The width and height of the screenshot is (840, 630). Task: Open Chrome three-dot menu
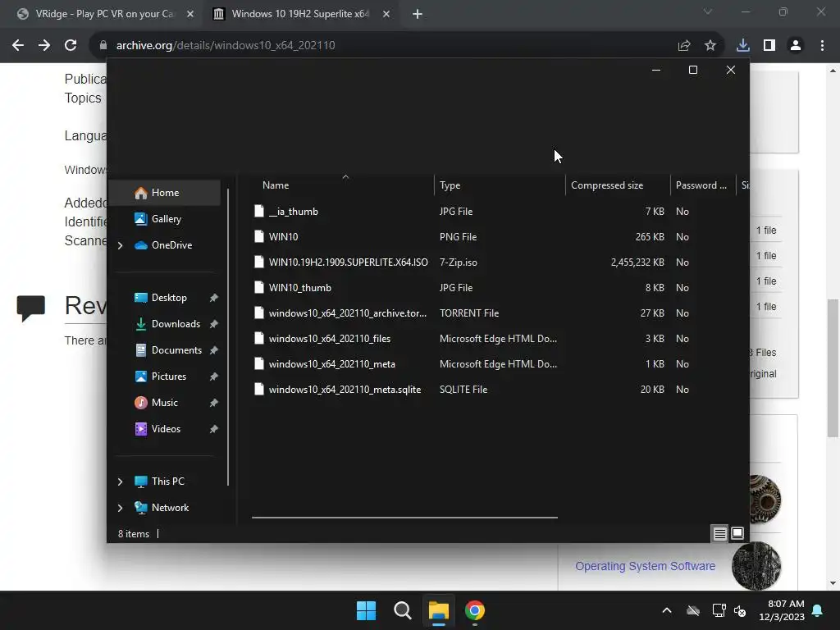[x=822, y=46]
